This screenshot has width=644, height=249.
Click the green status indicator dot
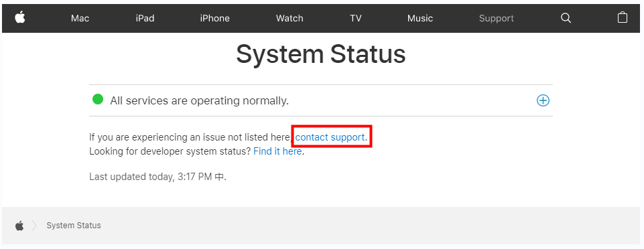point(98,99)
